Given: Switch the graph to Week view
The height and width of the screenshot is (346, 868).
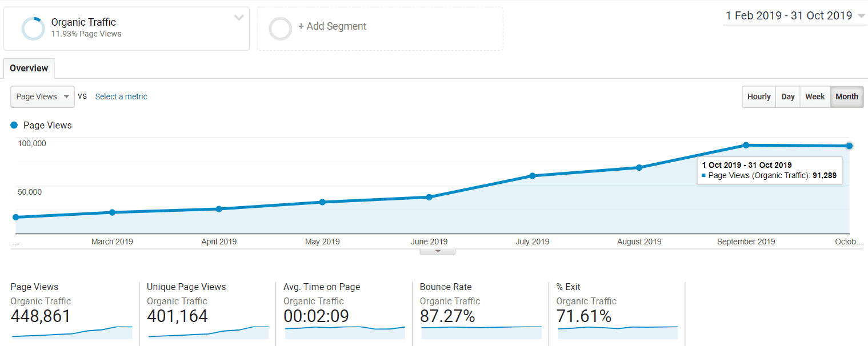Looking at the screenshot, I should pyautogui.click(x=815, y=96).
